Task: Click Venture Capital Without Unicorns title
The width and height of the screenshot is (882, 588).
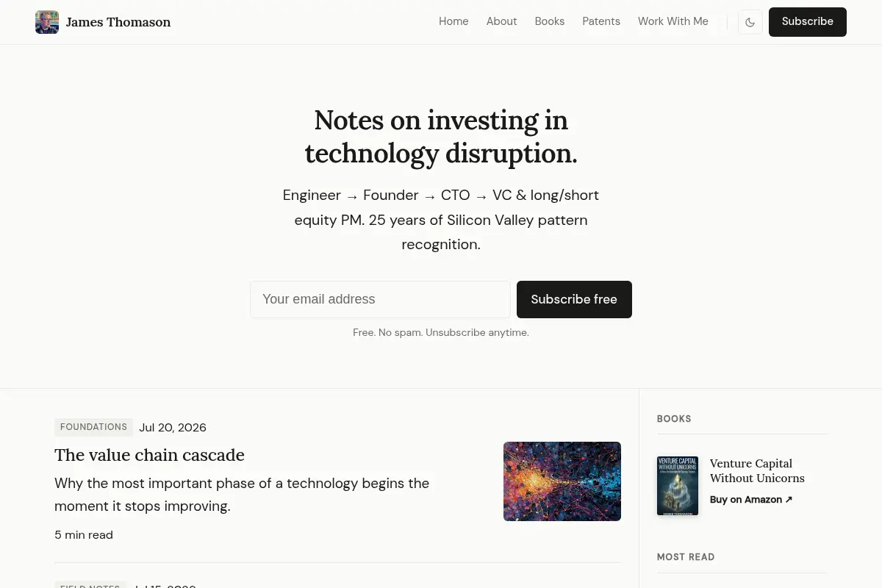Action: pyautogui.click(x=757, y=470)
